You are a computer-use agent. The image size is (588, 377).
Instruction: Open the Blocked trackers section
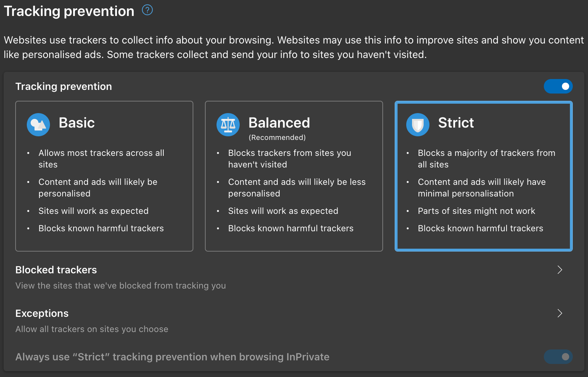coord(56,270)
